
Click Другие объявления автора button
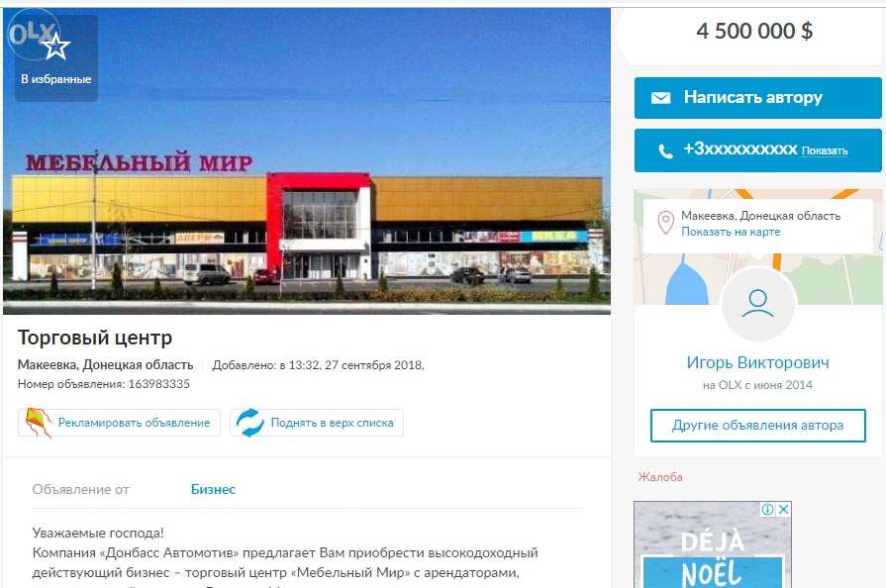click(x=757, y=426)
